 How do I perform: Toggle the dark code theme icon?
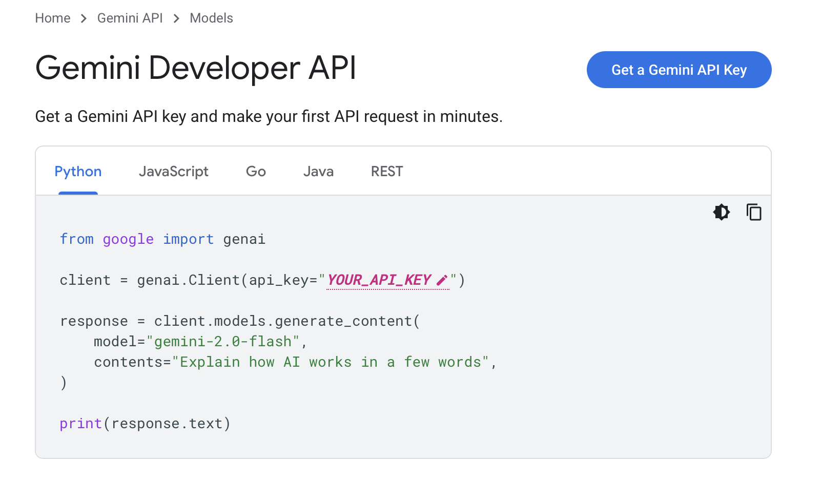(722, 212)
